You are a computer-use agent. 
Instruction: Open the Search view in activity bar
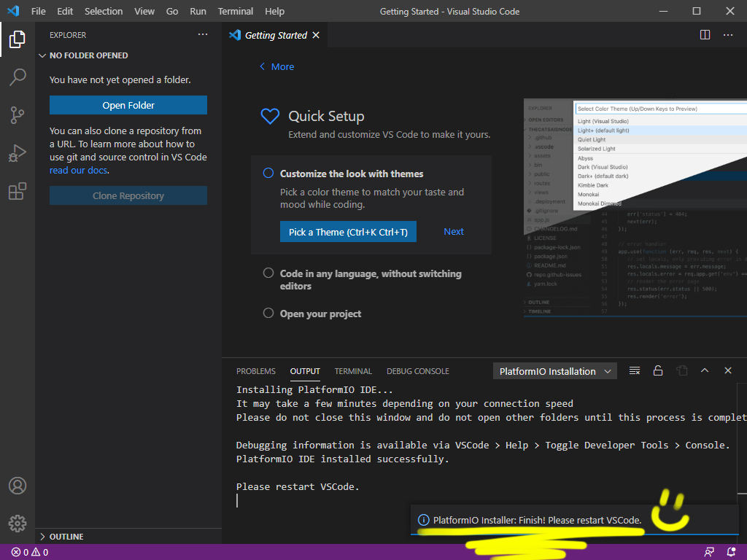pos(18,77)
